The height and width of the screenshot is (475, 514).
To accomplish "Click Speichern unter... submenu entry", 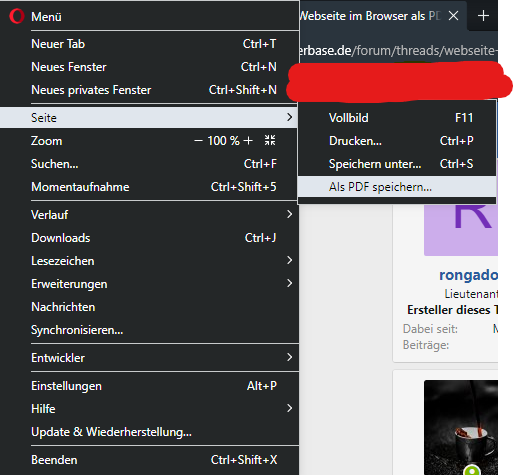I will 397,164.
